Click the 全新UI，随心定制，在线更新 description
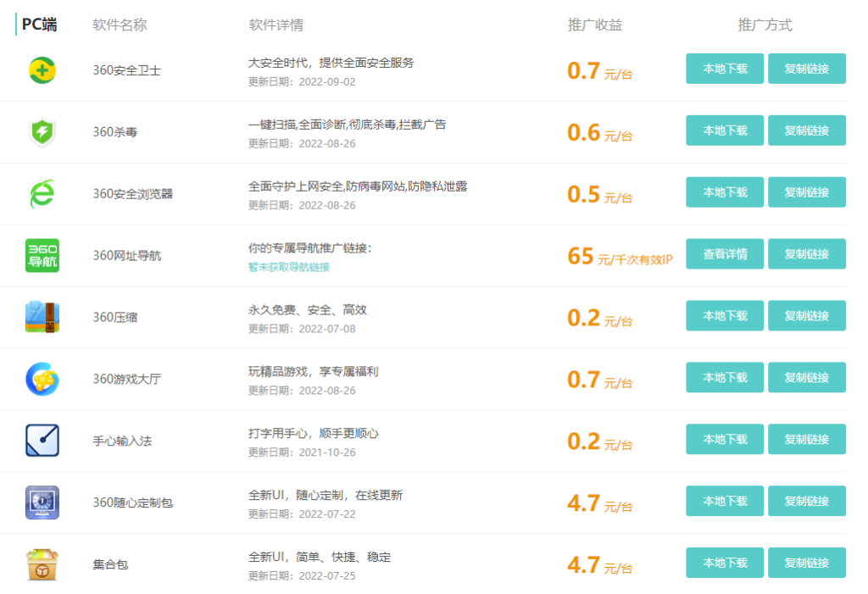Viewport: 868px width, 594px height. pos(325,495)
